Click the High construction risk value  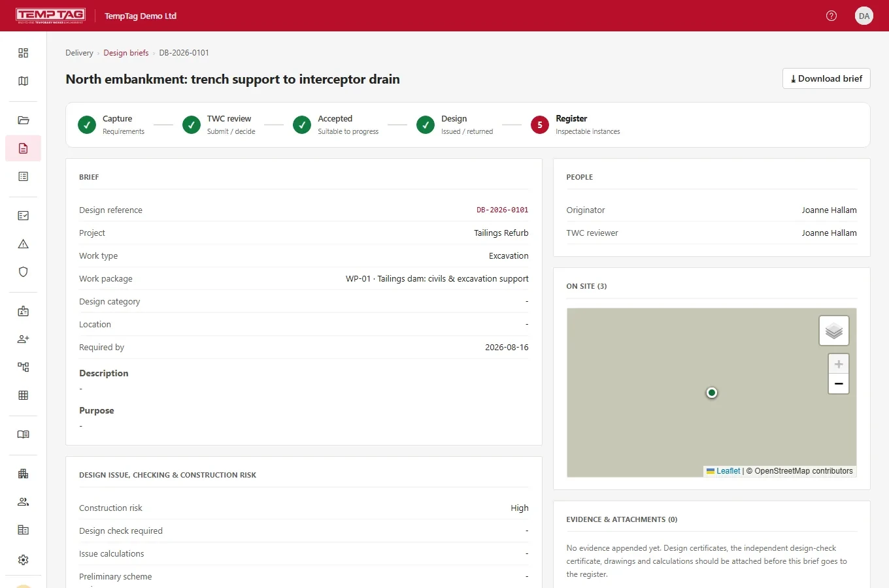pyautogui.click(x=520, y=508)
